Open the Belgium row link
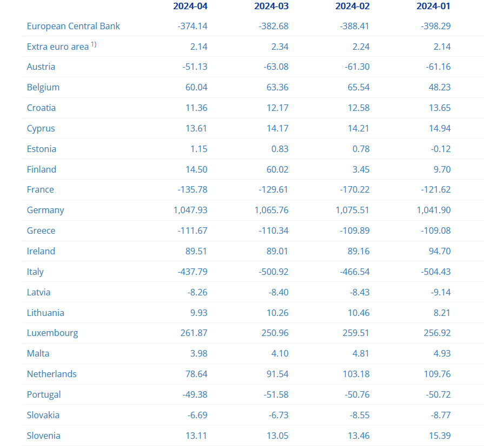Screen dimensions: 484x448 [x=43, y=87]
